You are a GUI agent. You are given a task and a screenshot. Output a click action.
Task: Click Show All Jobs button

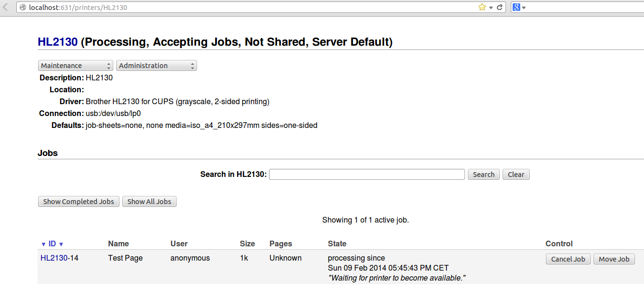click(149, 201)
